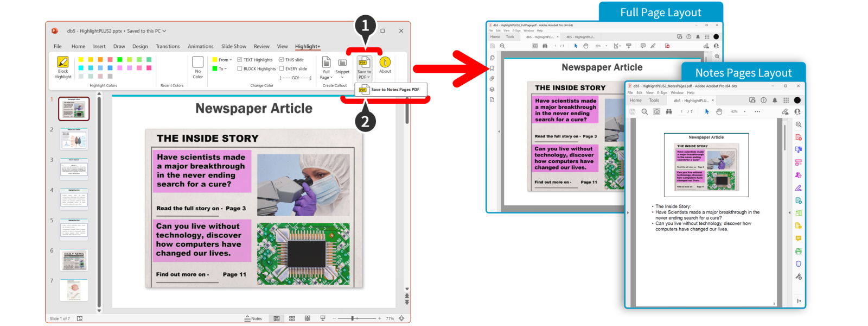Open Page Thumbnails panel in Full Page Acrobat

coord(492,58)
